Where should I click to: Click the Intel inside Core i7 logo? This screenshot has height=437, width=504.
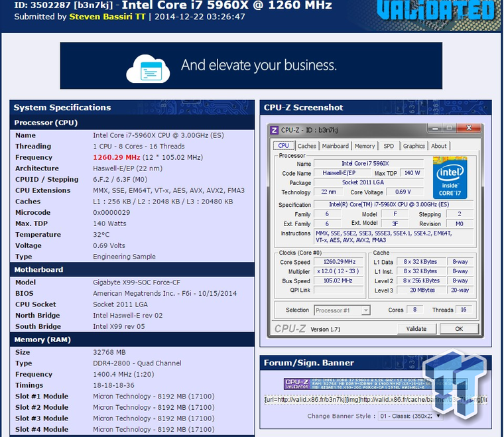(450, 177)
